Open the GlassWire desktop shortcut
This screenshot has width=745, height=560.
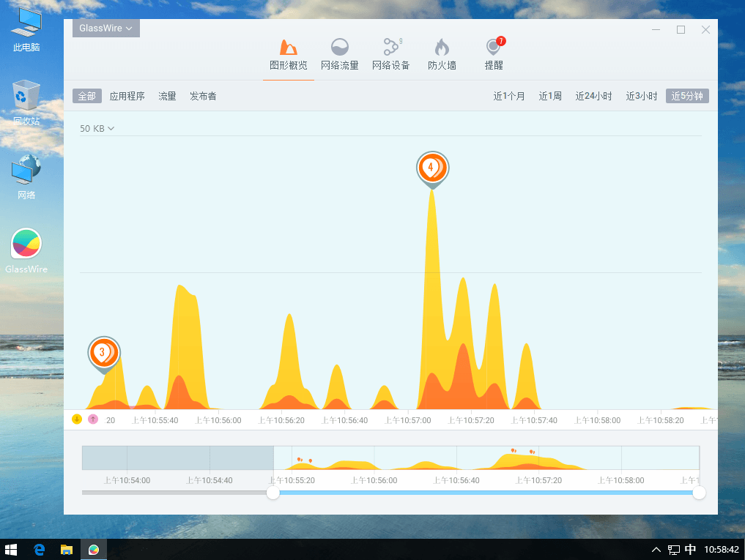click(26, 251)
